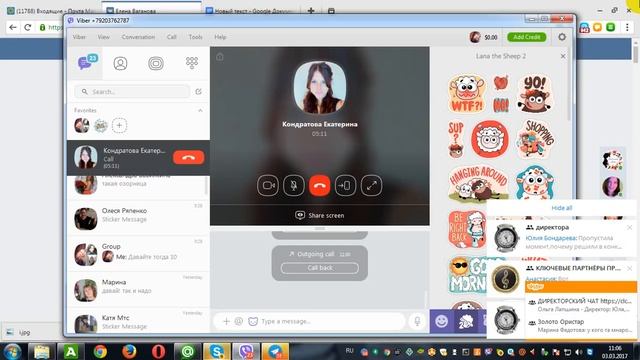Open the dial pad tab icon
This screenshot has width=640, height=360.
[192, 62]
